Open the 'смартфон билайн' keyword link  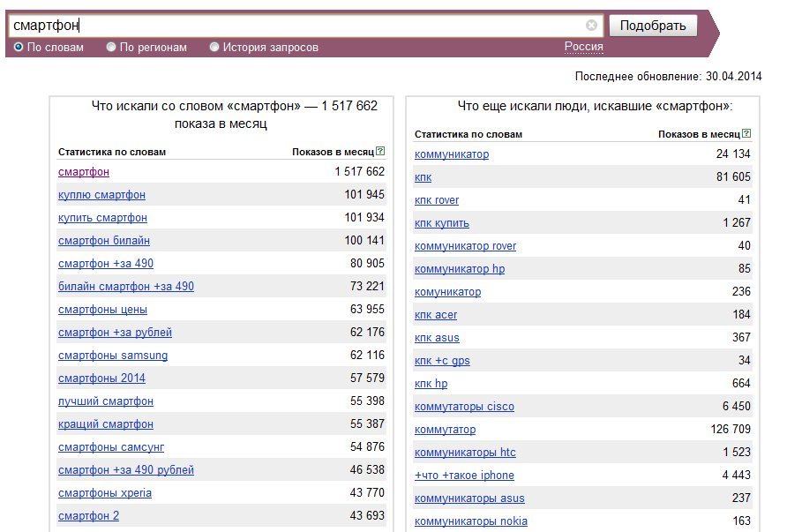[x=104, y=240]
